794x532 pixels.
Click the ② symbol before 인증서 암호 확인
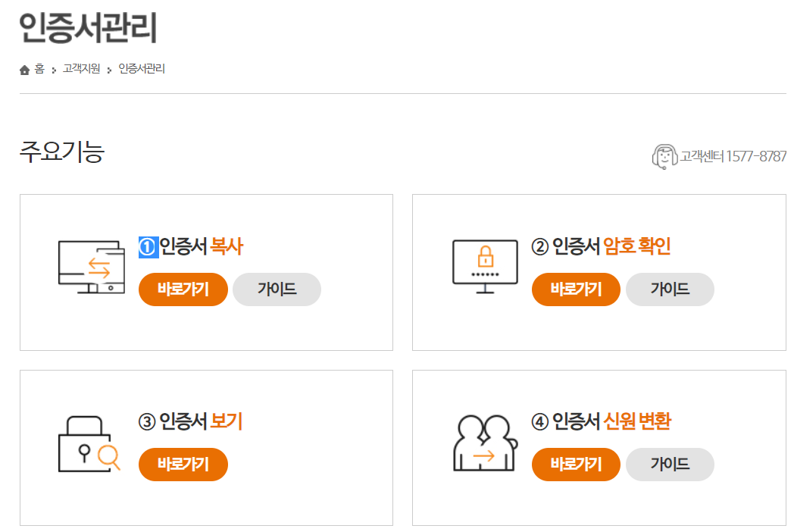(x=539, y=246)
